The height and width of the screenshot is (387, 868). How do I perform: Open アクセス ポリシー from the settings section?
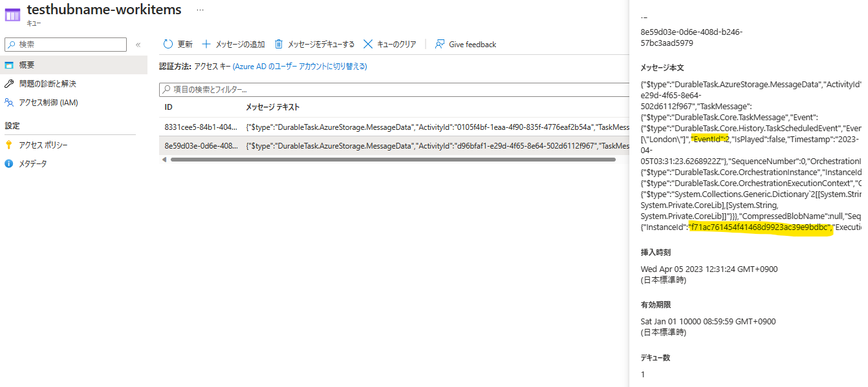43,144
